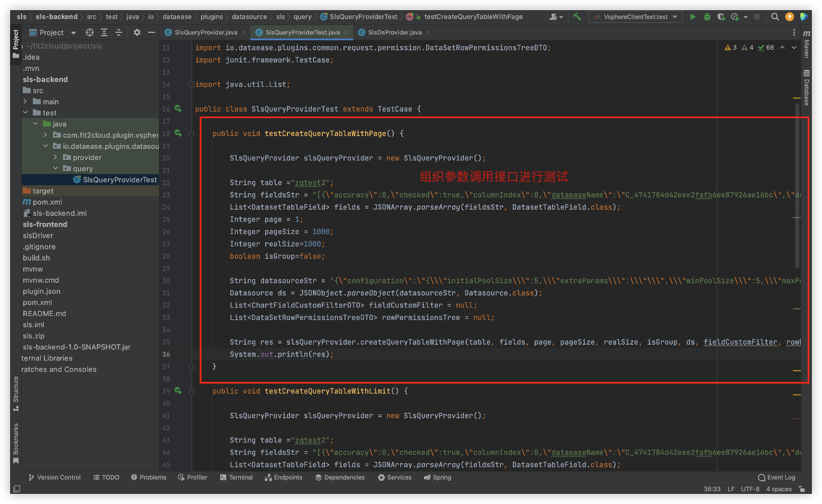Expand all in Project panel
This screenshot has width=822, height=504.
click(104, 32)
